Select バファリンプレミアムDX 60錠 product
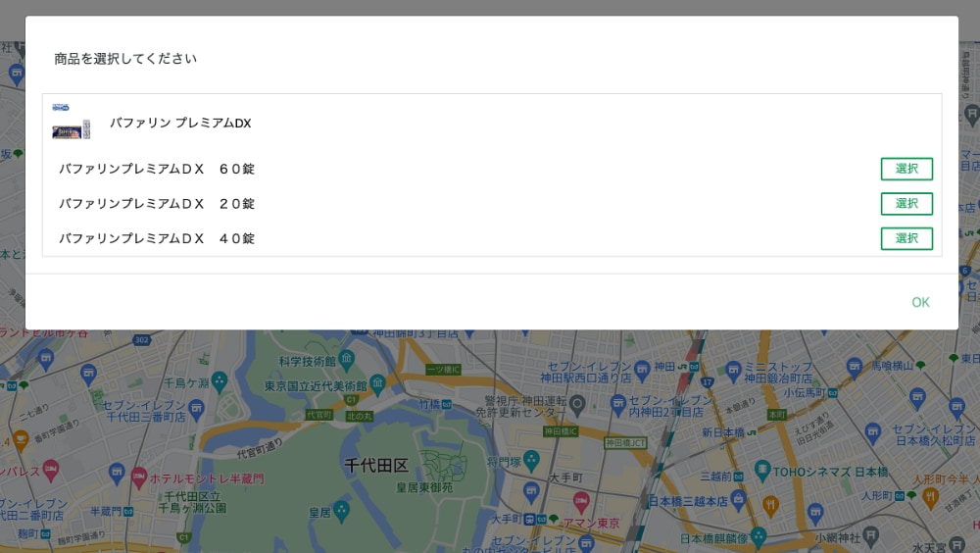Image resolution: width=980 pixels, height=553 pixels. click(906, 169)
